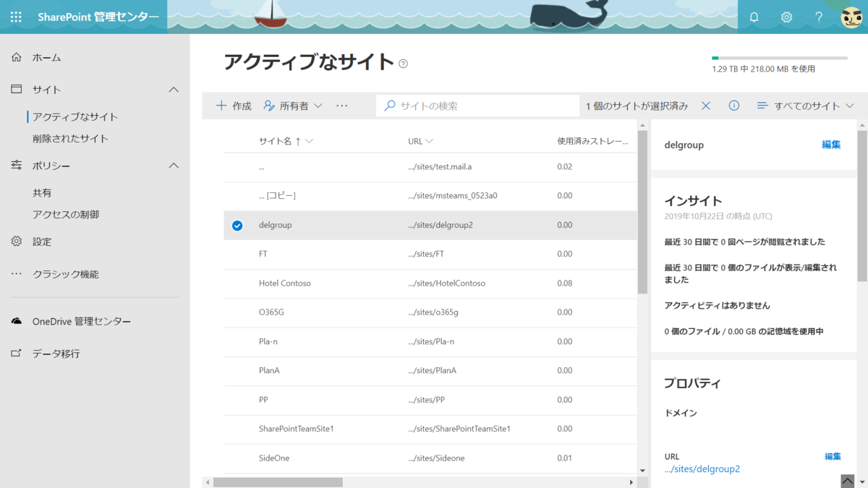This screenshot has width=868, height=488.
Task: Click the policy sliders icon beside ポリシー
Action: pyautogui.click(x=17, y=166)
